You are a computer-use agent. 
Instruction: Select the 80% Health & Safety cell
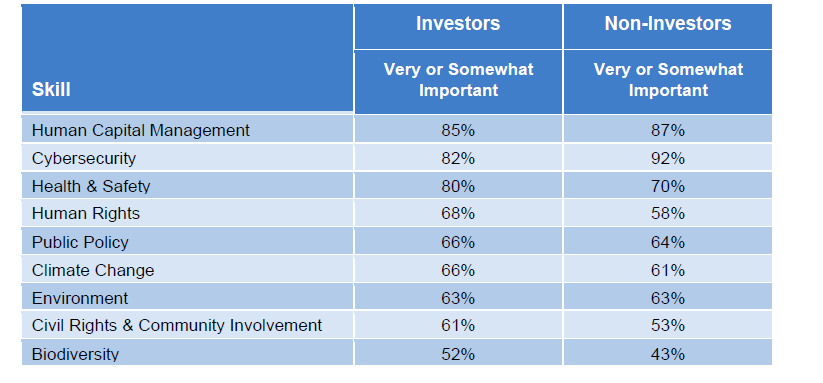[458, 186]
